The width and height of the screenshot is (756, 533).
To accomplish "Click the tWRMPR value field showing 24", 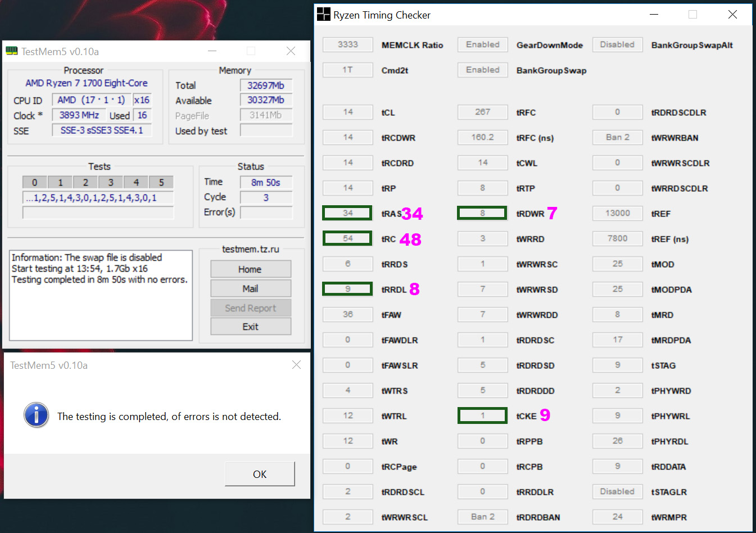I will (618, 517).
